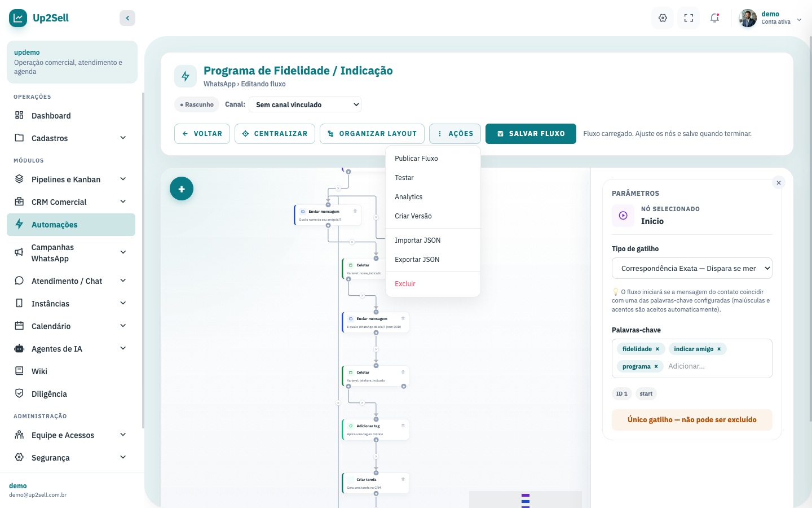Open Agentes de IA robot icon
812x508 pixels.
pos(19,348)
